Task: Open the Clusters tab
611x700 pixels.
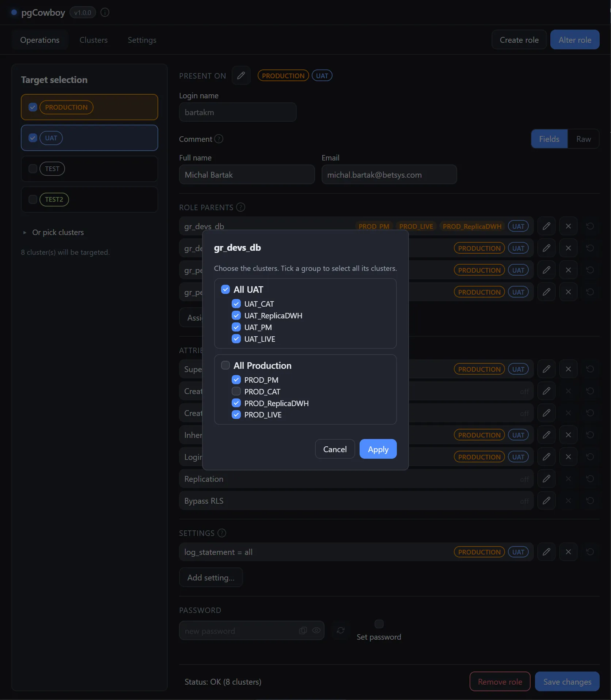Action: (94, 40)
